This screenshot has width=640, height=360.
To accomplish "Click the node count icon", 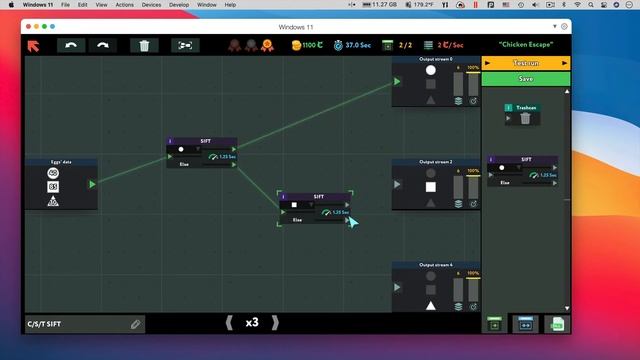I will [387, 45].
